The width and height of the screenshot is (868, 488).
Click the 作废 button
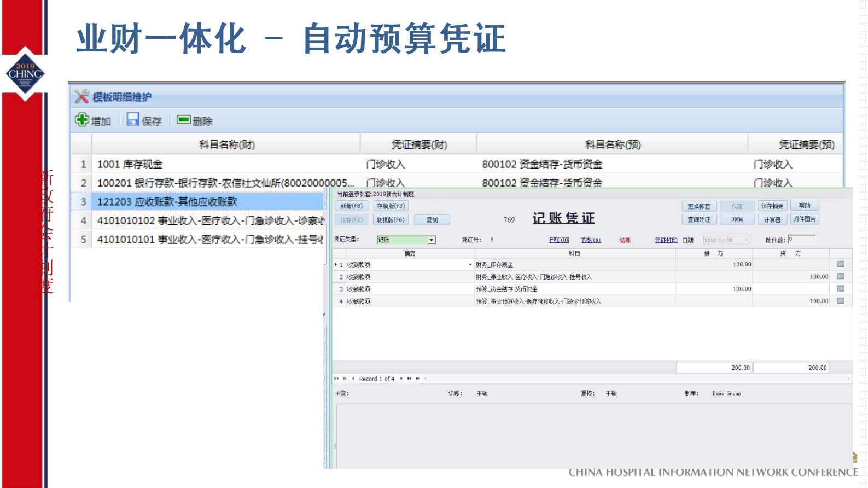tap(737, 206)
